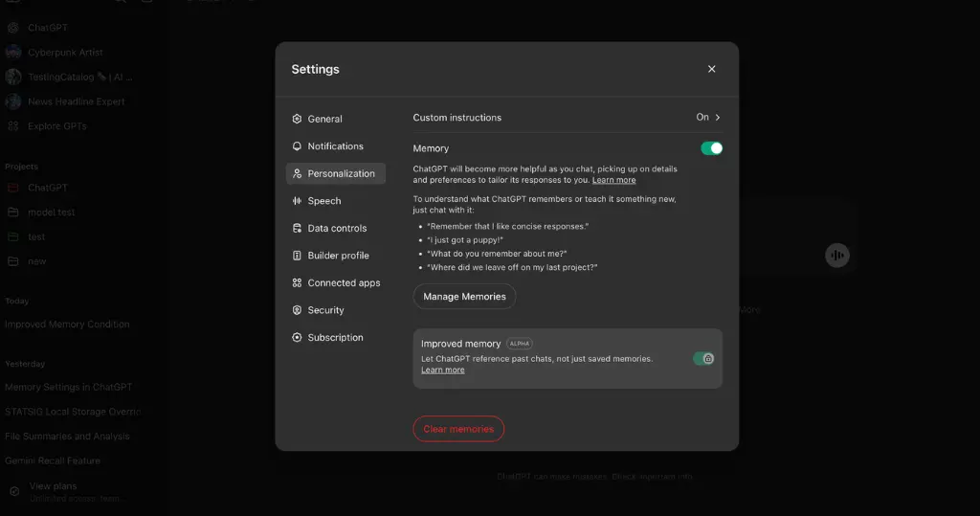Open File Summaries and Analysis chat
Viewport: 980px width, 516px height.
click(x=68, y=436)
